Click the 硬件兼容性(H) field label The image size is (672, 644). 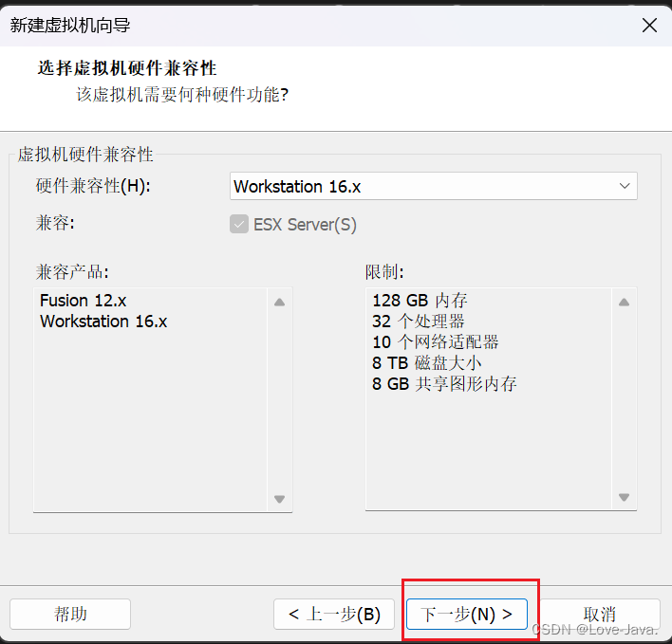point(93,186)
